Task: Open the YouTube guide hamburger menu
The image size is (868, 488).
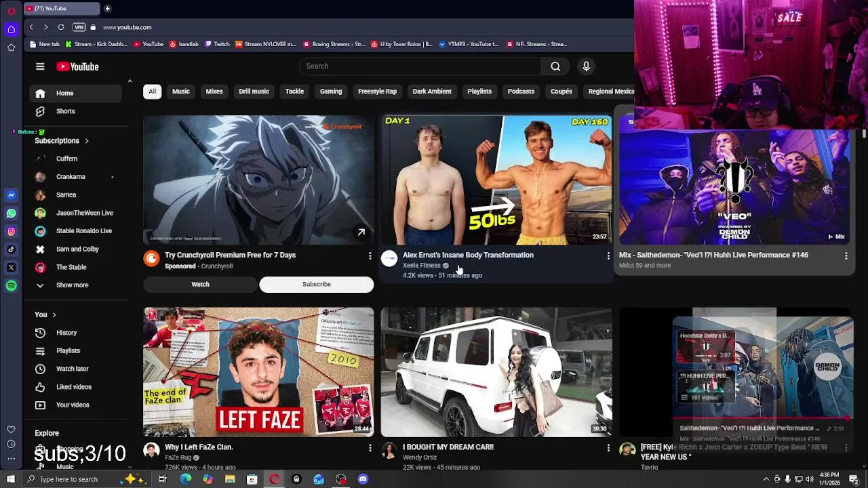Action: [x=40, y=66]
